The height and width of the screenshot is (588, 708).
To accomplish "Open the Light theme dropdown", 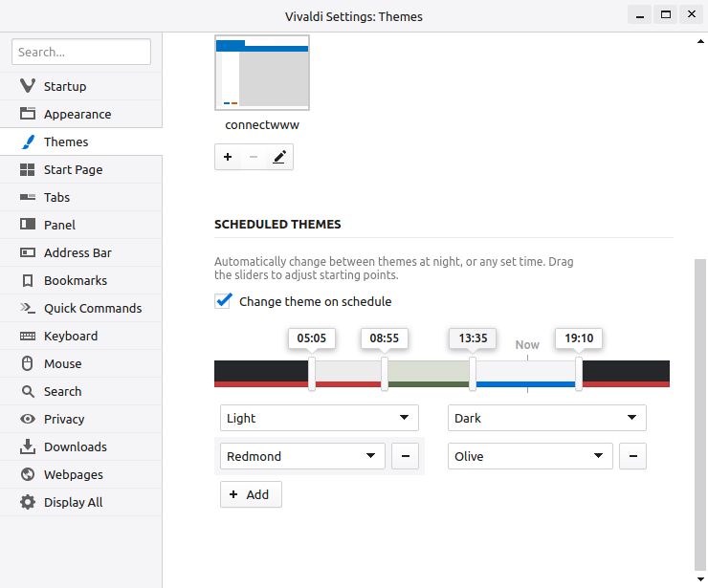I will (320, 418).
